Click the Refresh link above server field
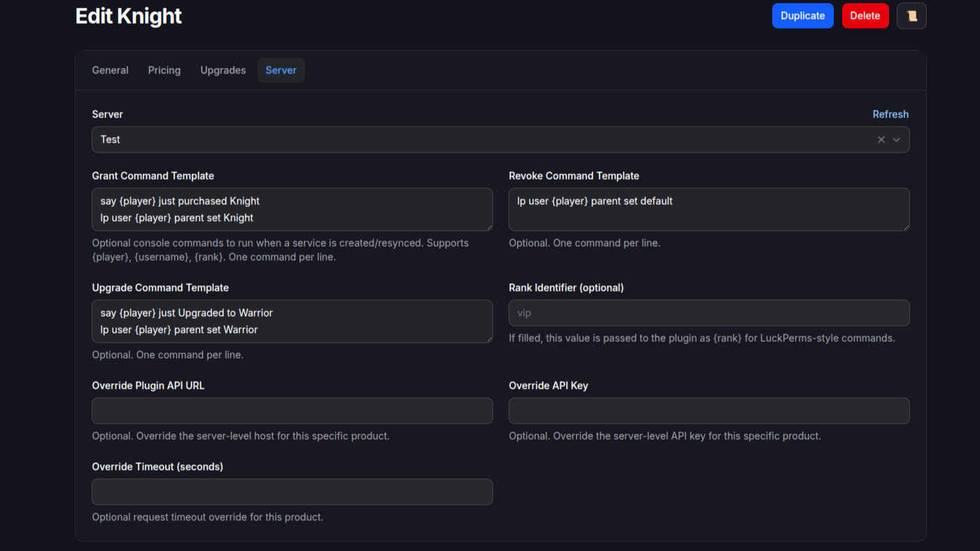Screen dimensions: 980x551 tap(890, 115)
